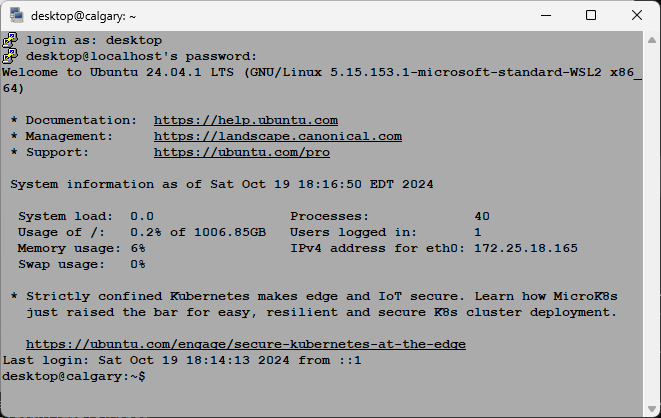The image size is (661, 418).
Task: Click the vertical scrollbar track
Action: pos(652,223)
